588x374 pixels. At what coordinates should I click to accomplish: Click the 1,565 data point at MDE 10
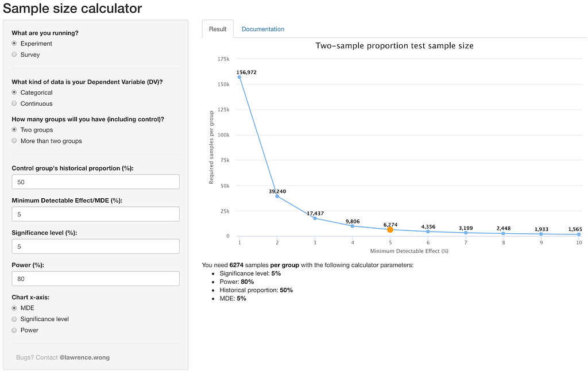pos(579,234)
